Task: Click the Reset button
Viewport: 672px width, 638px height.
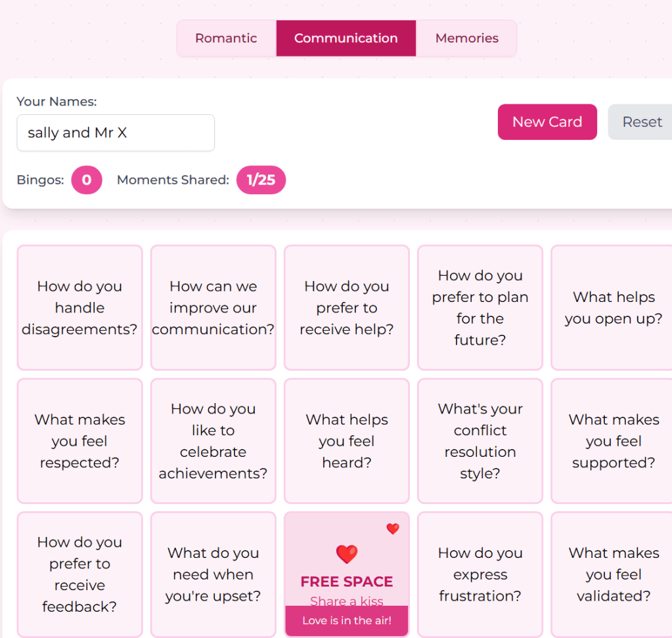Action: 642,122
